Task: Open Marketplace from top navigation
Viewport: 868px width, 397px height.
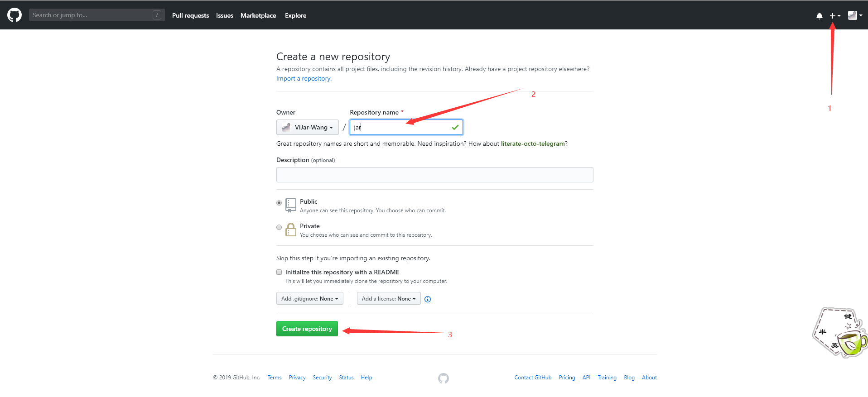Action: click(258, 15)
